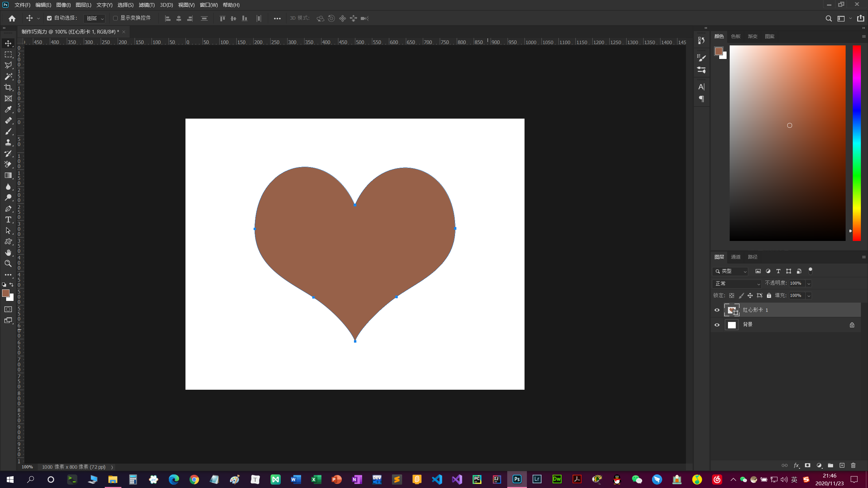Select the Zoom tool
This screenshot has height=488, width=868.
tap(8, 264)
